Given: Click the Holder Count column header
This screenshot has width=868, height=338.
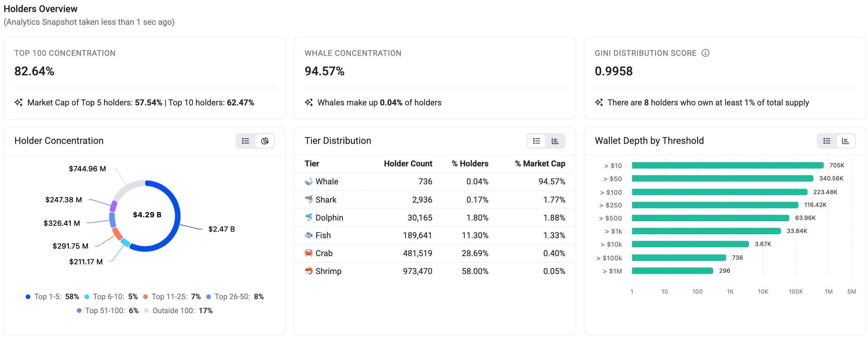Looking at the screenshot, I should tap(408, 163).
